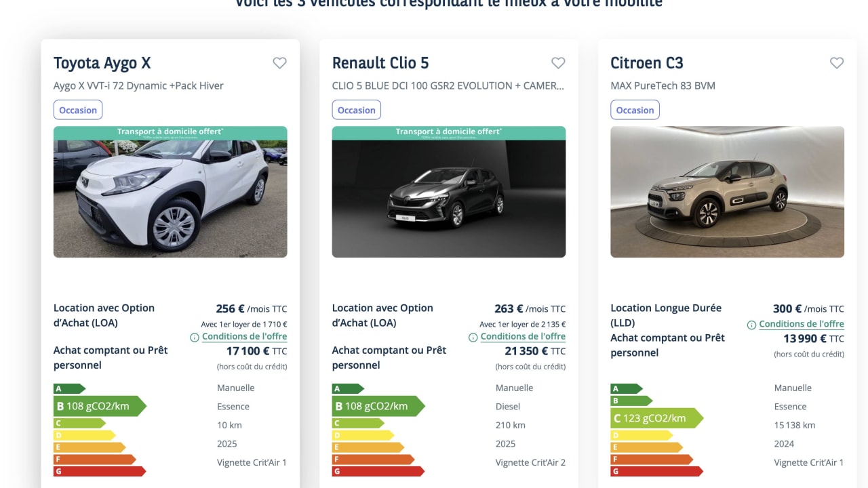The width and height of the screenshot is (868, 488).
Task: Open Renault Clio 5 Conditions de l'offre link
Action: (523, 337)
